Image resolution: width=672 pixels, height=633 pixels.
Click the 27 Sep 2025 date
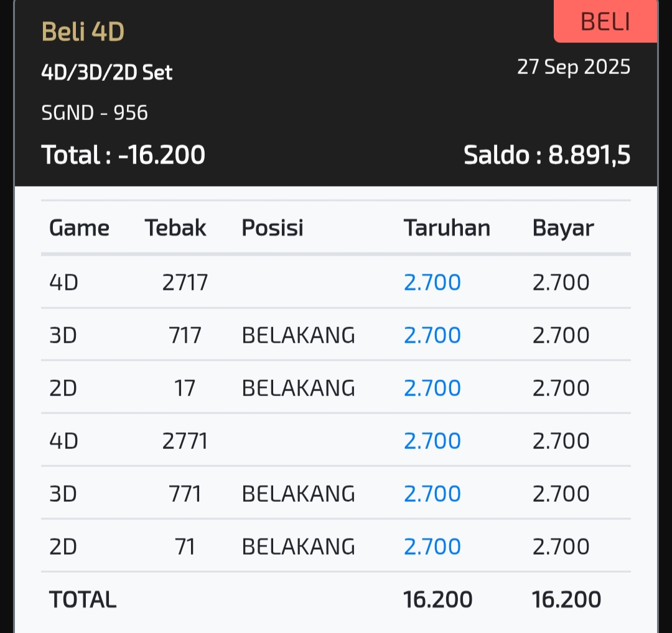tap(574, 67)
